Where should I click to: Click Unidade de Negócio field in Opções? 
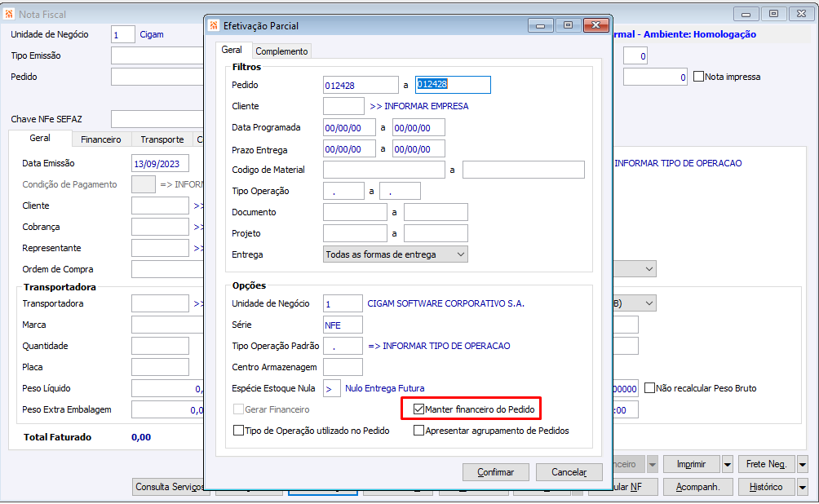click(x=343, y=303)
